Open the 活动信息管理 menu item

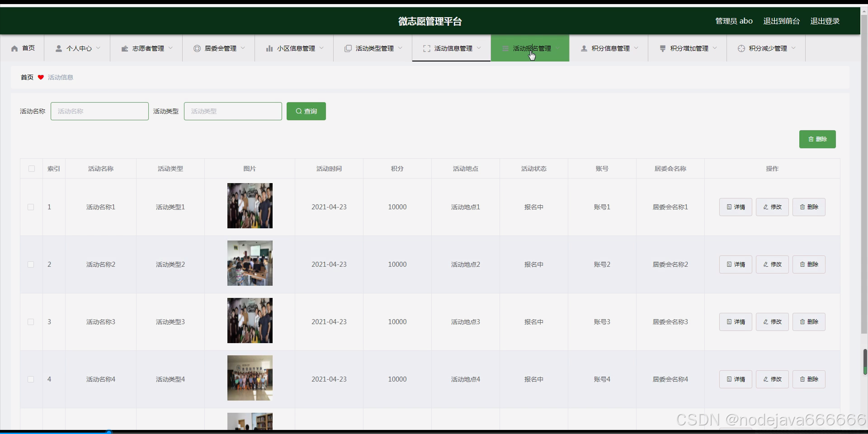click(451, 48)
